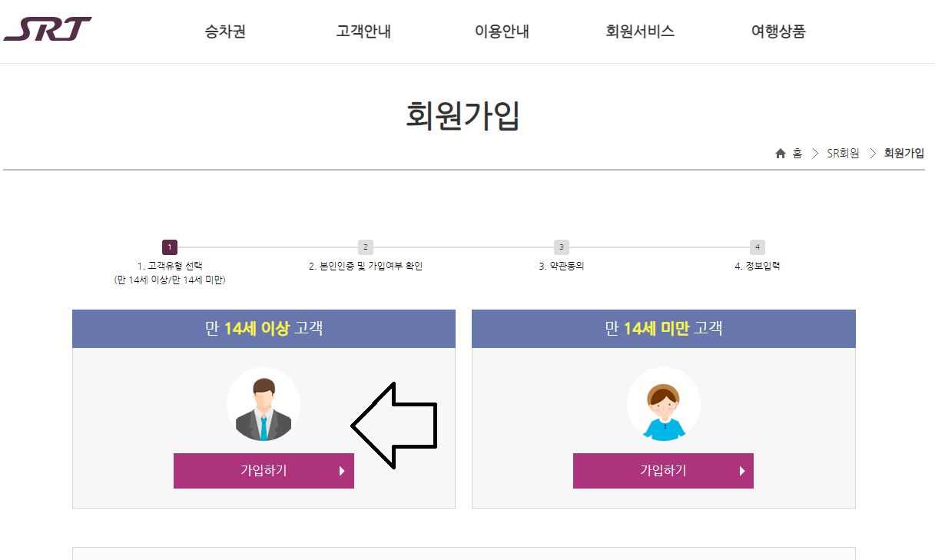Click the home icon in the breadcrumb
The width and height of the screenshot is (935, 560).
point(781,153)
